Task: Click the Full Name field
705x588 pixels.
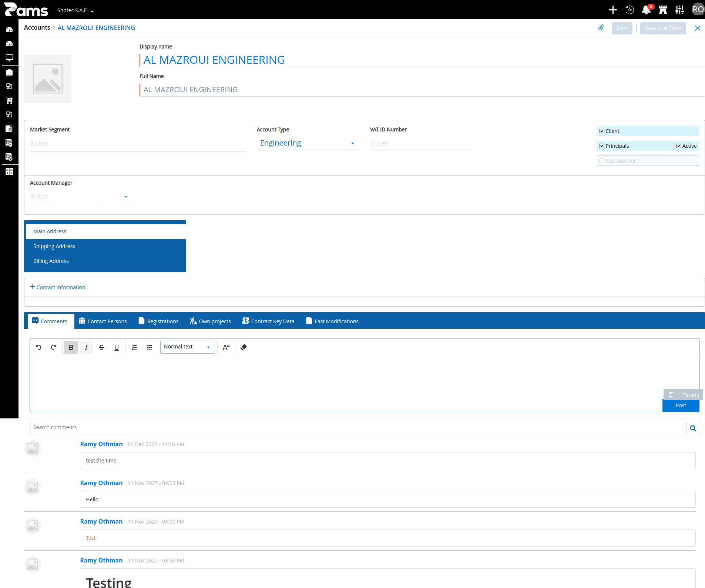Action: pyautogui.click(x=422, y=90)
